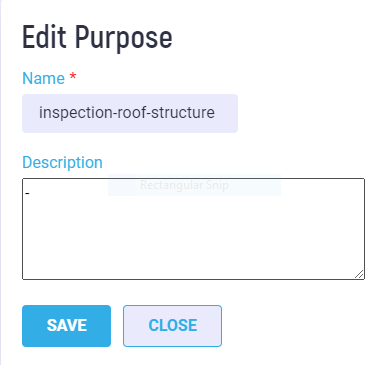Click the Edit Purpose heading

point(97,37)
